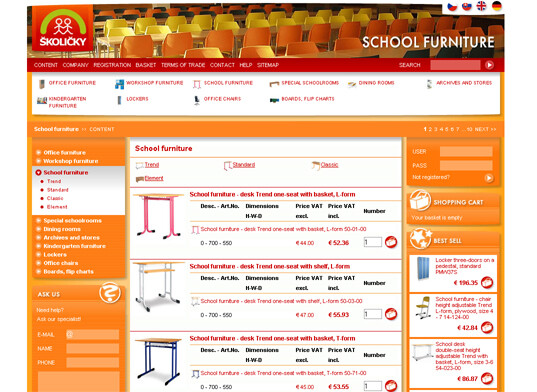Screen dimensions: 537x392
Task: Focus the USER login field
Action: [x=466, y=151]
